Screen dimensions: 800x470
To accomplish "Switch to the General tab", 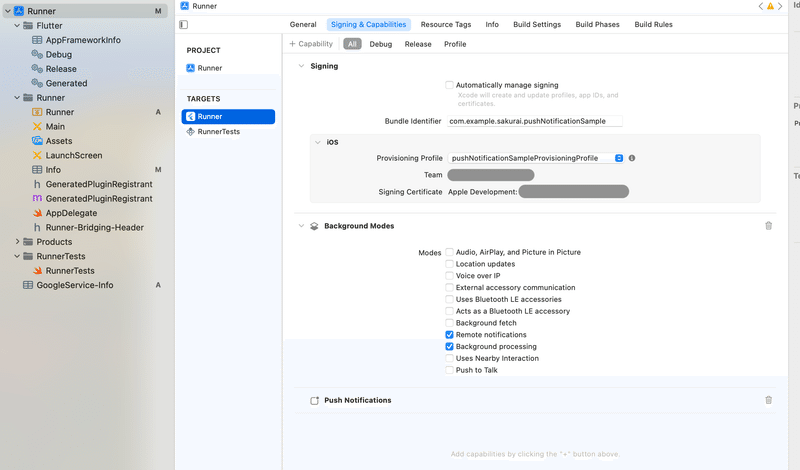I will (x=303, y=24).
